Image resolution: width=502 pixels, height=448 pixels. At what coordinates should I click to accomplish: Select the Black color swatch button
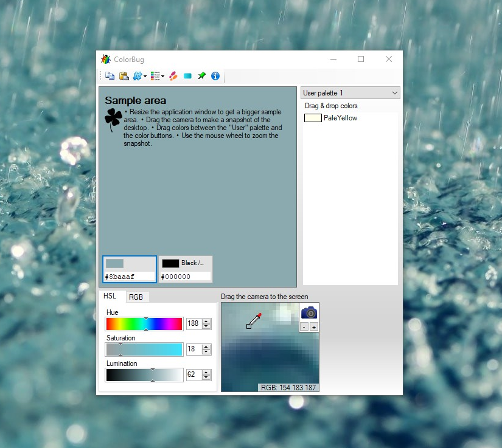tap(170, 263)
